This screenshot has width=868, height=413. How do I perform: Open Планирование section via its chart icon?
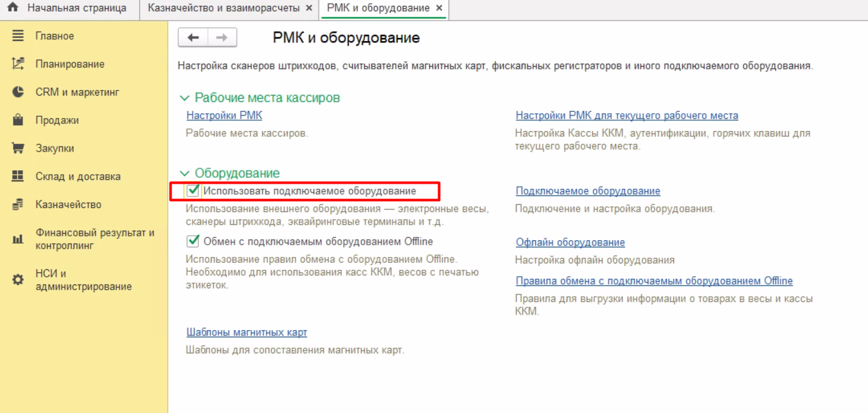point(18,64)
